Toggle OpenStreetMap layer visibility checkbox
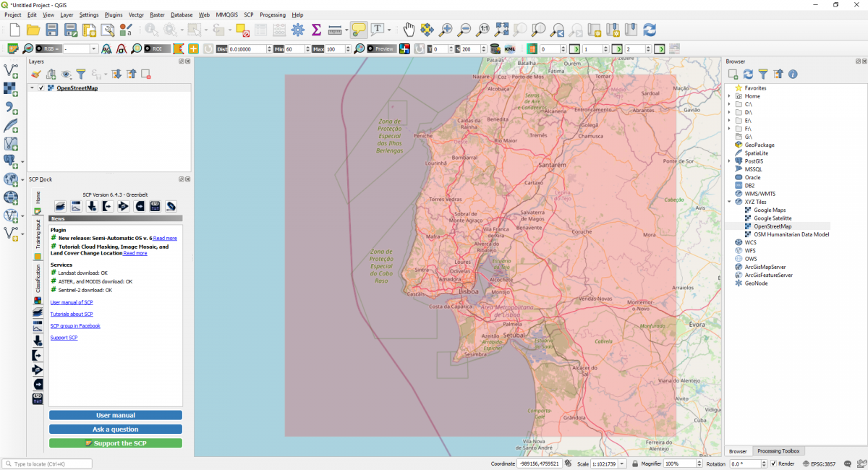This screenshot has width=868, height=470. [x=41, y=88]
